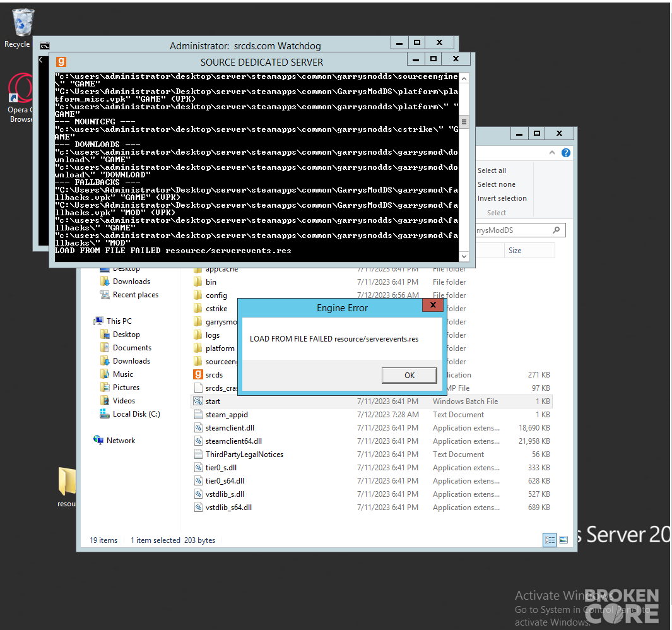Click the '21,958 KB' size cell

[x=534, y=441]
